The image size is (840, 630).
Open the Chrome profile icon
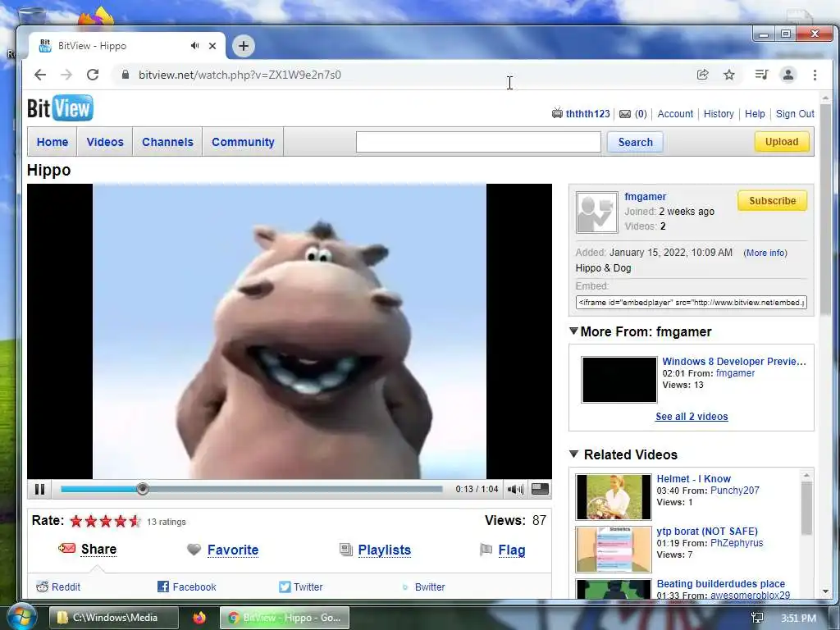[788, 75]
